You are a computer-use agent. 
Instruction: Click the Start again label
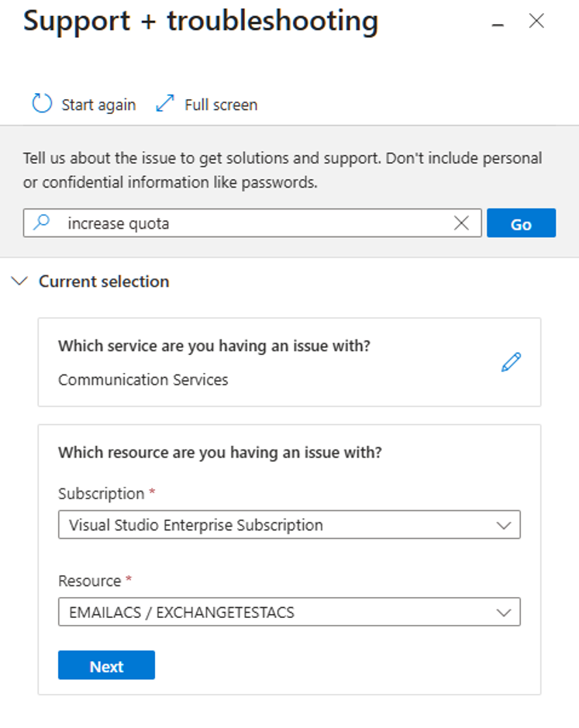pyautogui.click(x=98, y=105)
